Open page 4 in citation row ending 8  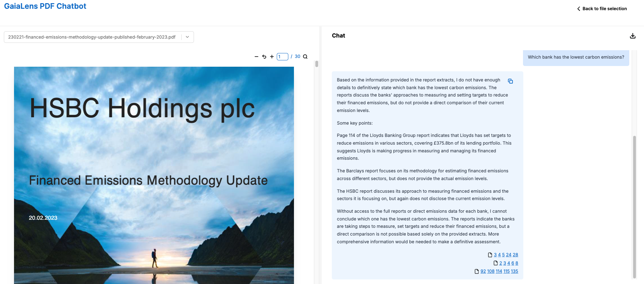[x=509, y=263]
